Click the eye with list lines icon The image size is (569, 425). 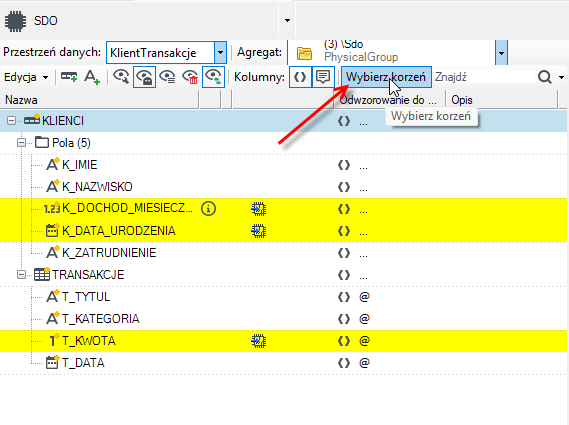point(167,77)
